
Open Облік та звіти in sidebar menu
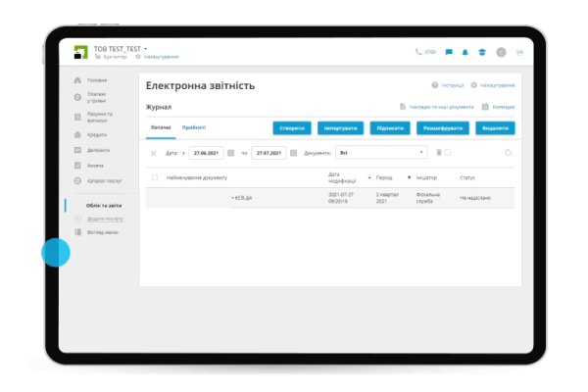pyautogui.click(x=104, y=205)
